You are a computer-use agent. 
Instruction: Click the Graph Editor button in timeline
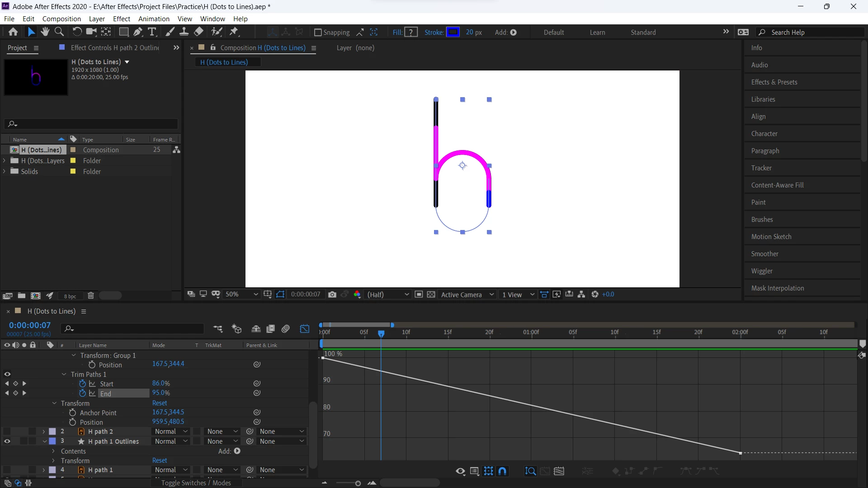305,329
